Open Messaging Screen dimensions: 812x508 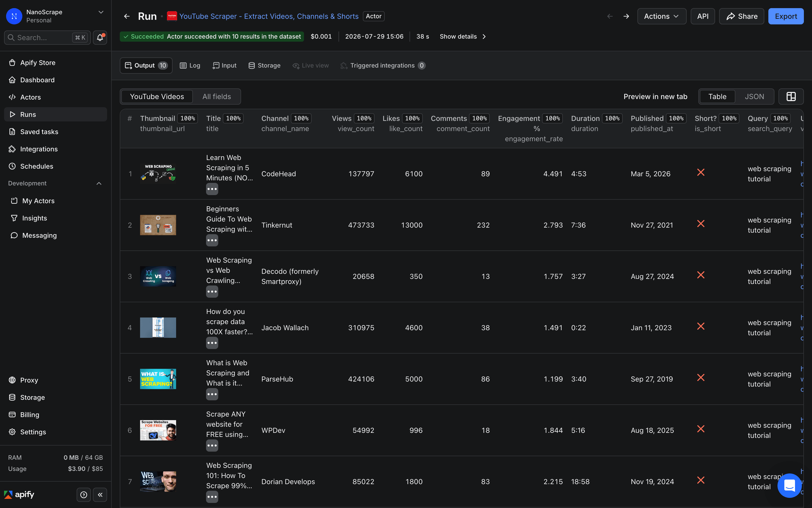point(55,235)
